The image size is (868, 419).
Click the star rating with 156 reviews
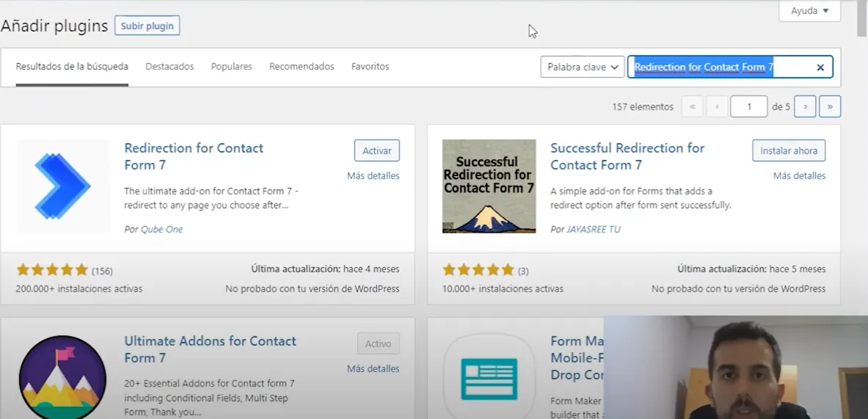coord(52,270)
